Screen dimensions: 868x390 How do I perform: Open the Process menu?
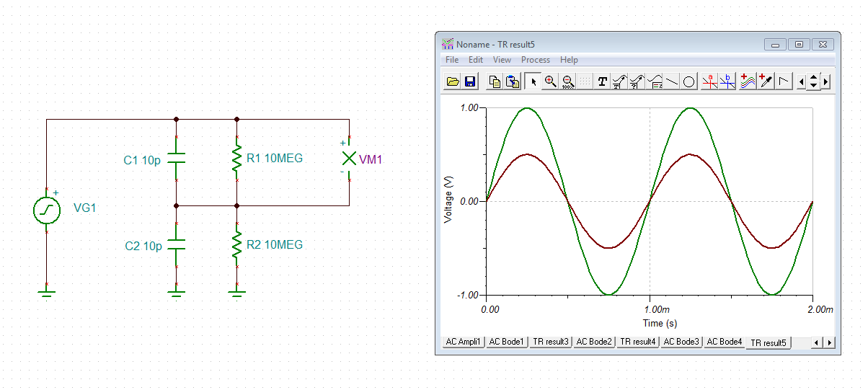click(536, 60)
